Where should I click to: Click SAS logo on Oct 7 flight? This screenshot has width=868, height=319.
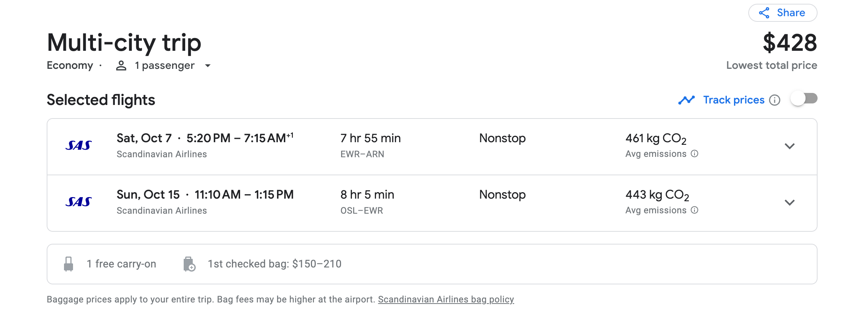point(78,146)
